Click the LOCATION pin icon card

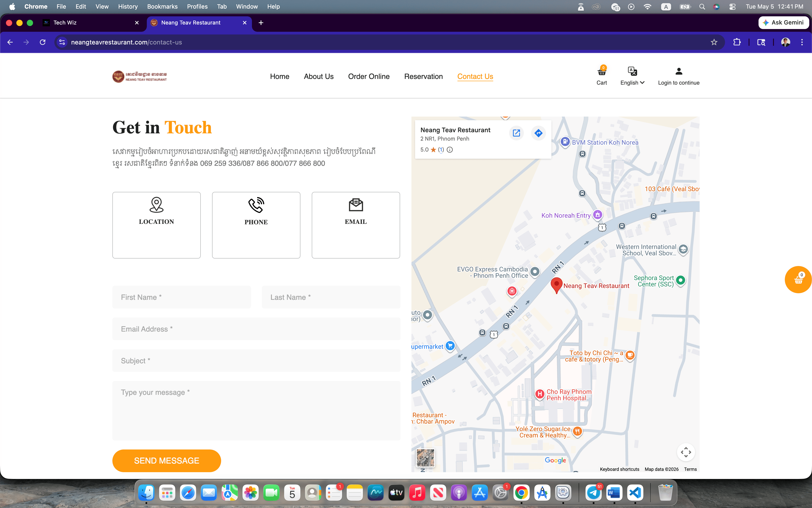tap(156, 225)
